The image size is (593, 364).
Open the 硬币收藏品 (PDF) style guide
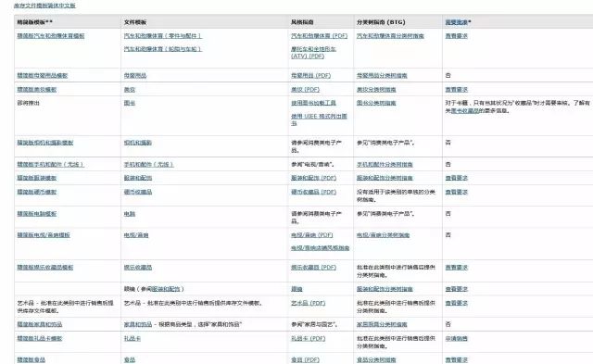pyautogui.click(x=313, y=192)
